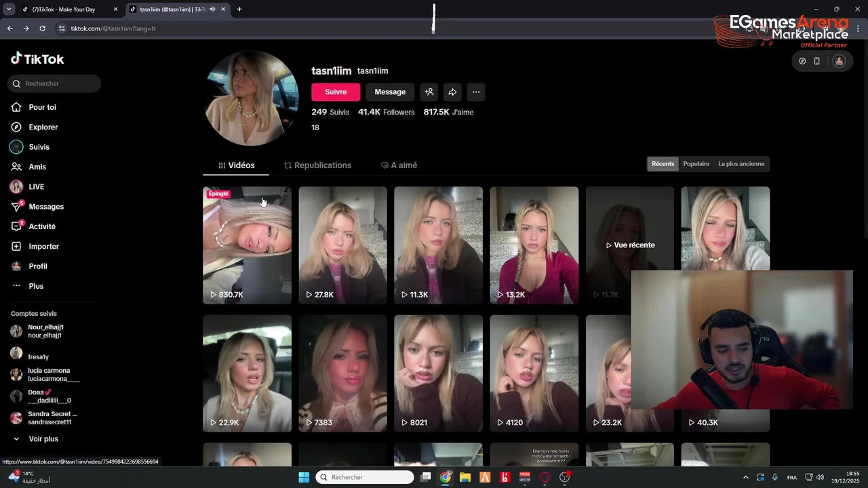
Task: Navigate back in browser
Action: (x=9, y=28)
